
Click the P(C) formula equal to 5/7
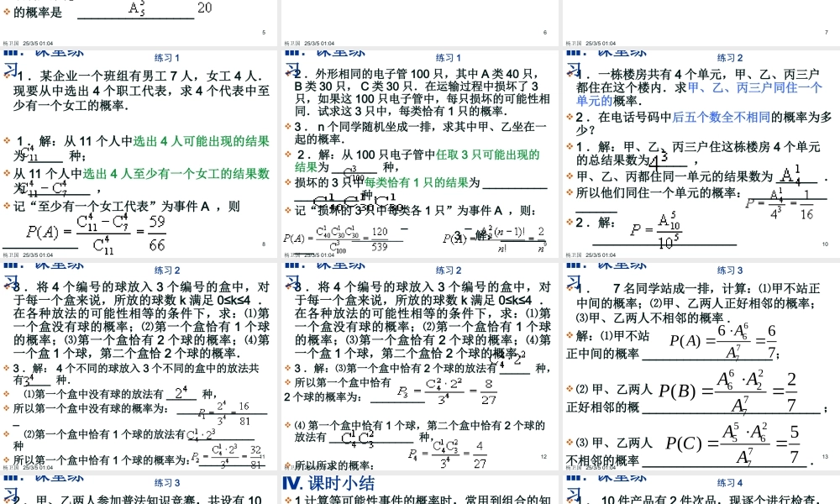(x=732, y=444)
